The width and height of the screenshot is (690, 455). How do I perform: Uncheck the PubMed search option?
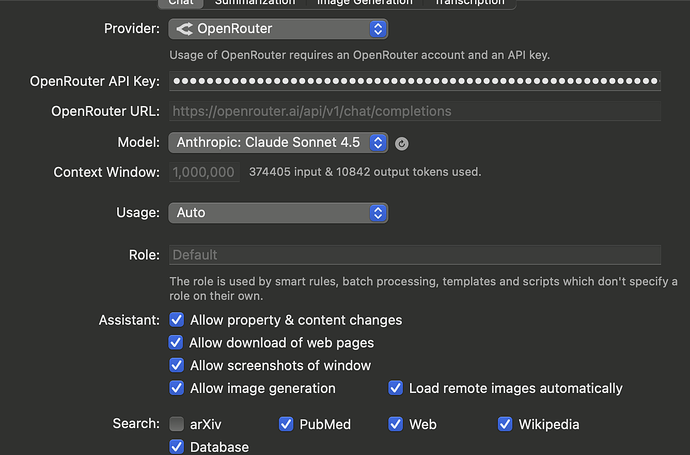coord(287,424)
